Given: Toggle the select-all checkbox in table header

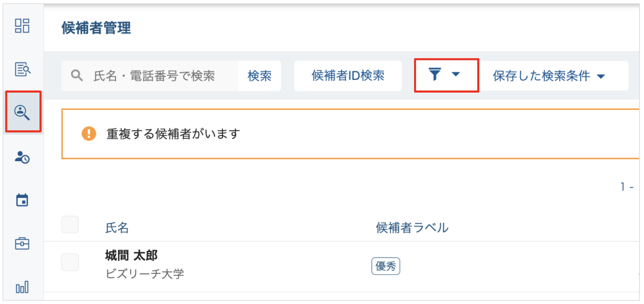Looking at the screenshot, I should coord(70,225).
